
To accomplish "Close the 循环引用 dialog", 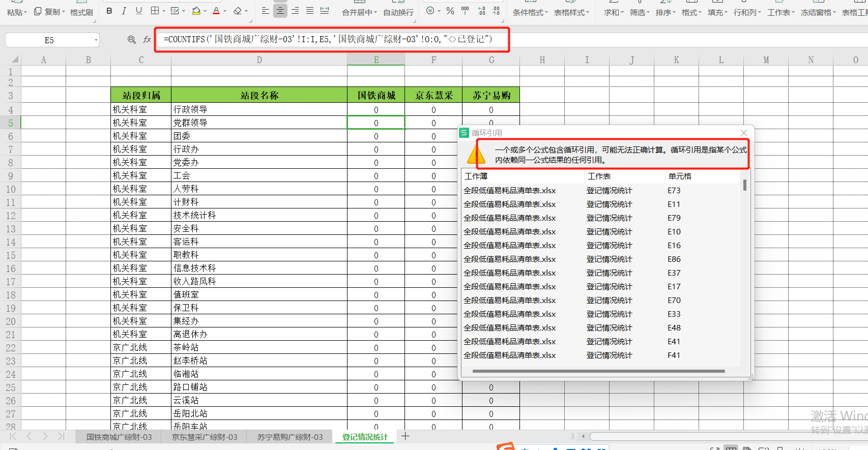I will (x=744, y=133).
